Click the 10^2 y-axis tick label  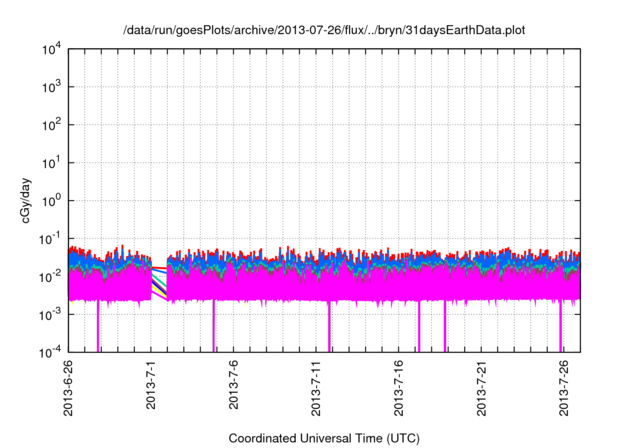tap(52, 125)
